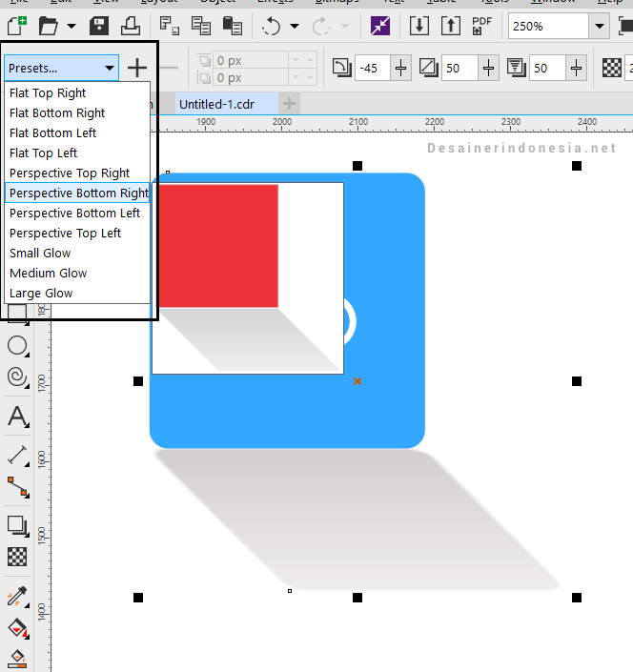Open slider beside shadow angle -45
This screenshot has width=633, height=672.
[401, 68]
